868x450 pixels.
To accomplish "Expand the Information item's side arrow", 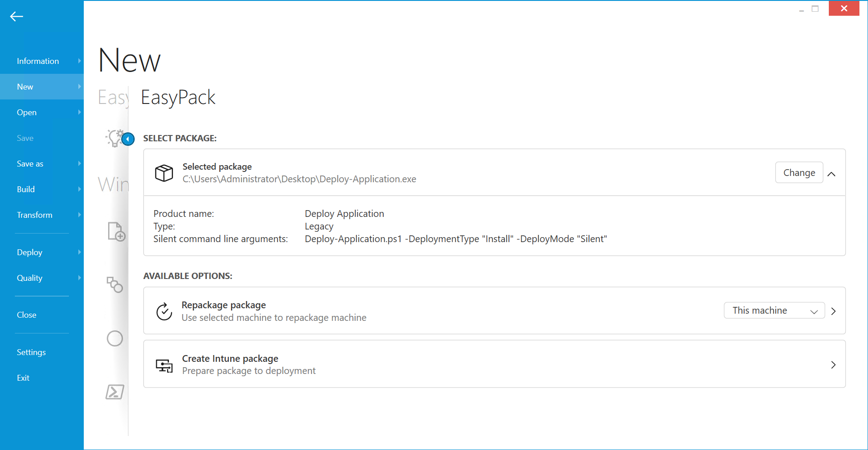I will [x=79, y=61].
